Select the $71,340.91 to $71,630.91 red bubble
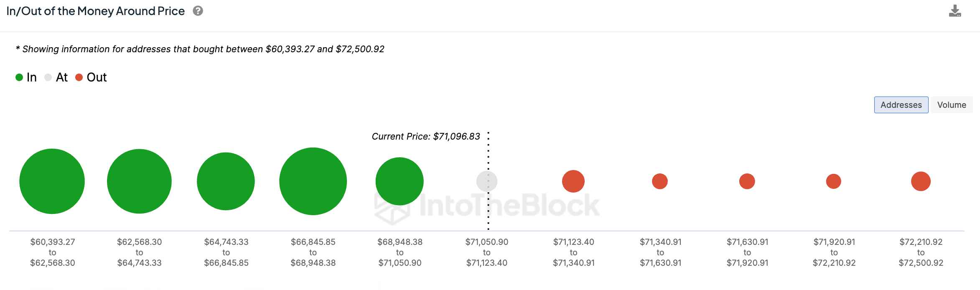 [x=660, y=181]
